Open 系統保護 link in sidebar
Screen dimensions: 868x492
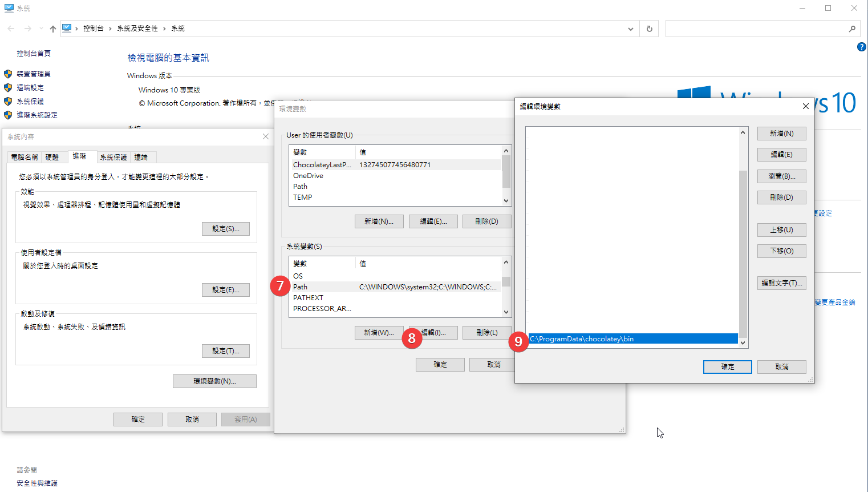pyautogui.click(x=30, y=101)
